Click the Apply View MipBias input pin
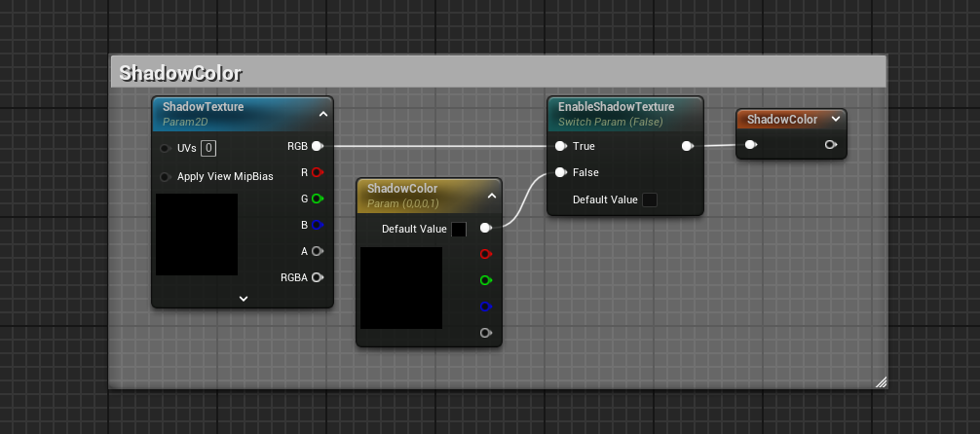This screenshot has width=980, height=434. click(166, 177)
